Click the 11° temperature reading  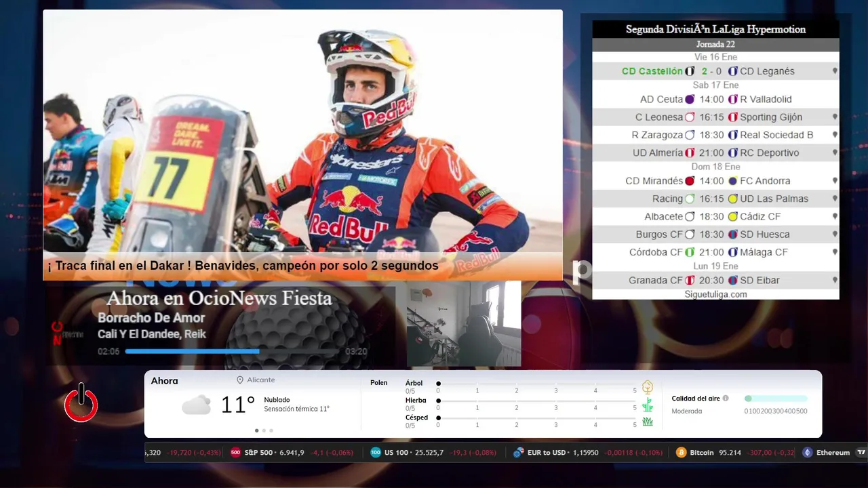(x=237, y=405)
